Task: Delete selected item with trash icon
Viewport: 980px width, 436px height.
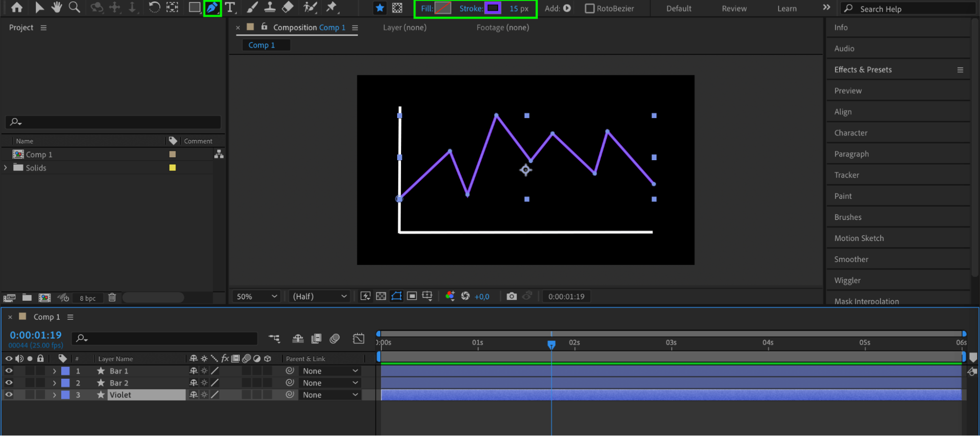Action: [112, 297]
